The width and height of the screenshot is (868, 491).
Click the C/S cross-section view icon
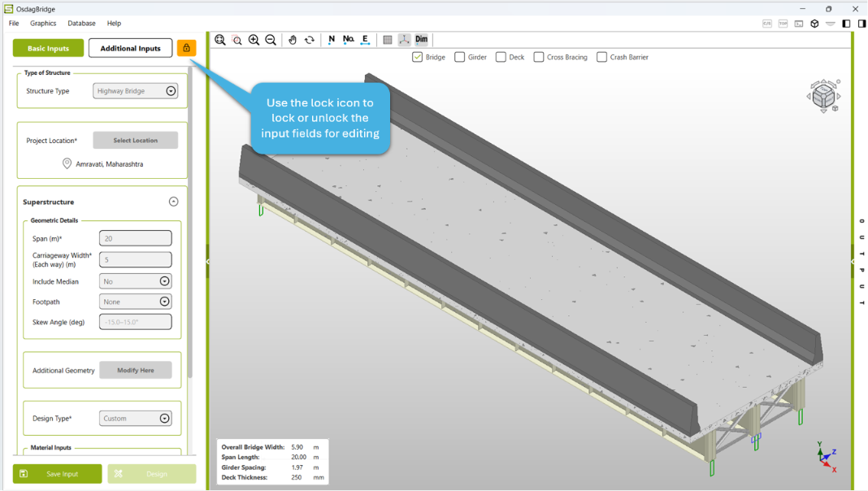coord(767,24)
